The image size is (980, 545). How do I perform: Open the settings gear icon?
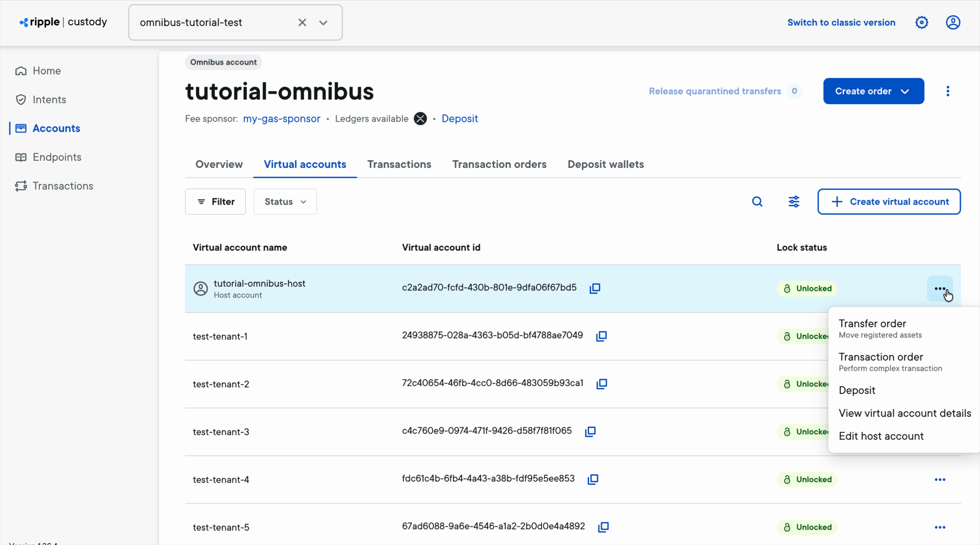(x=921, y=23)
